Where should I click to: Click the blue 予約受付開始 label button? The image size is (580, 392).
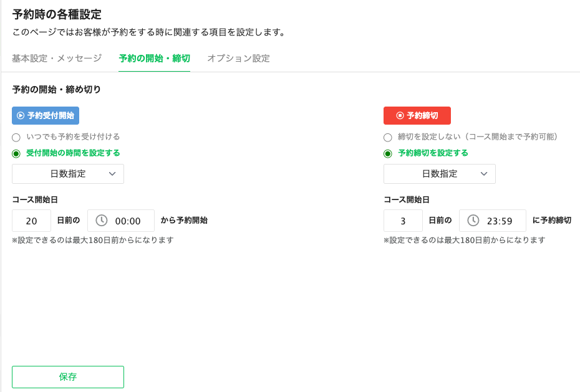pyautogui.click(x=46, y=115)
